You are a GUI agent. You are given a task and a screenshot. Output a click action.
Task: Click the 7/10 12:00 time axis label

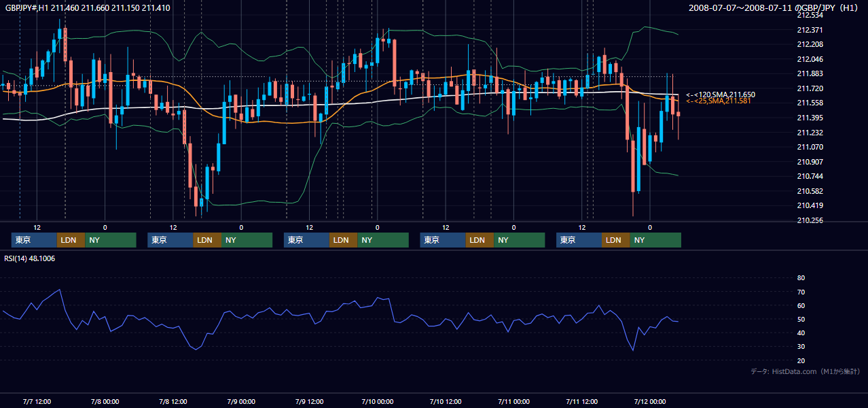coord(446,401)
